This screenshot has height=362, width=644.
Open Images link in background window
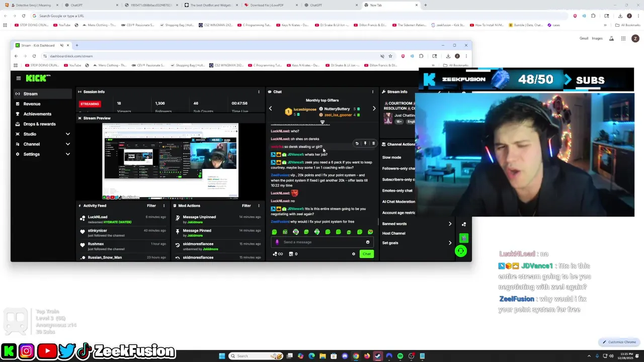[x=597, y=39]
